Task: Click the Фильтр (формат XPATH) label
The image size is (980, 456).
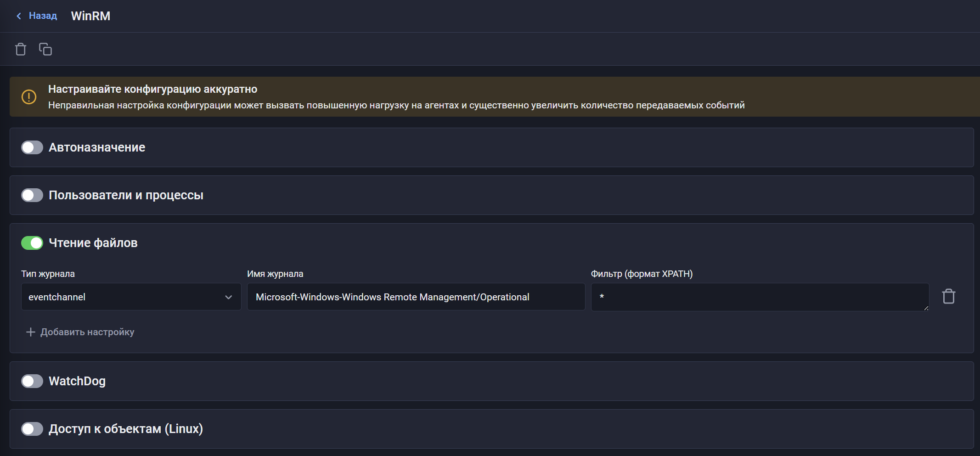Action: click(642, 274)
